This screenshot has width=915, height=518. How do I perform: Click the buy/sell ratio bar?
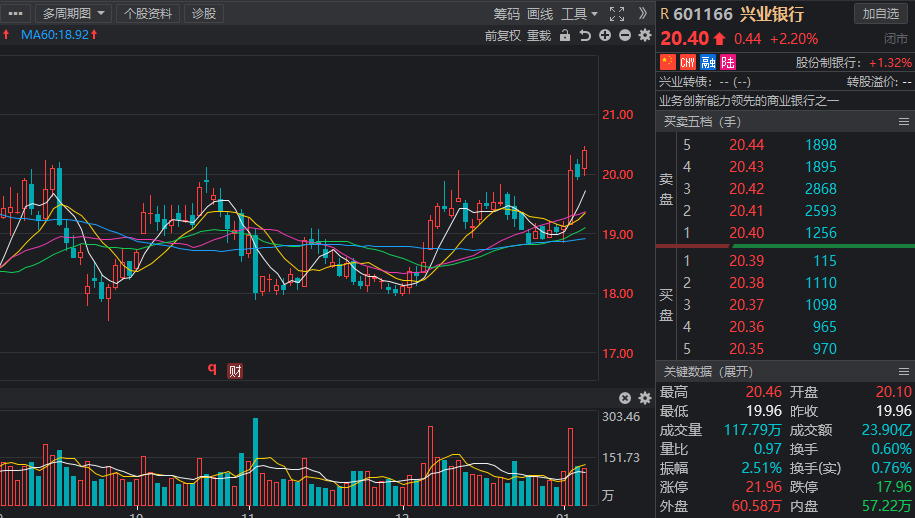tap(785, 246)
